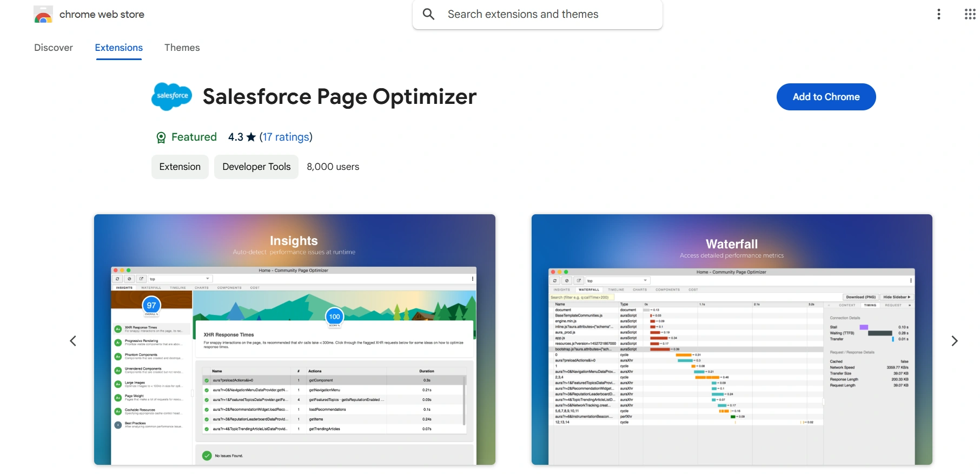
Task: Click the chrome web store title text
Action: 102,15
